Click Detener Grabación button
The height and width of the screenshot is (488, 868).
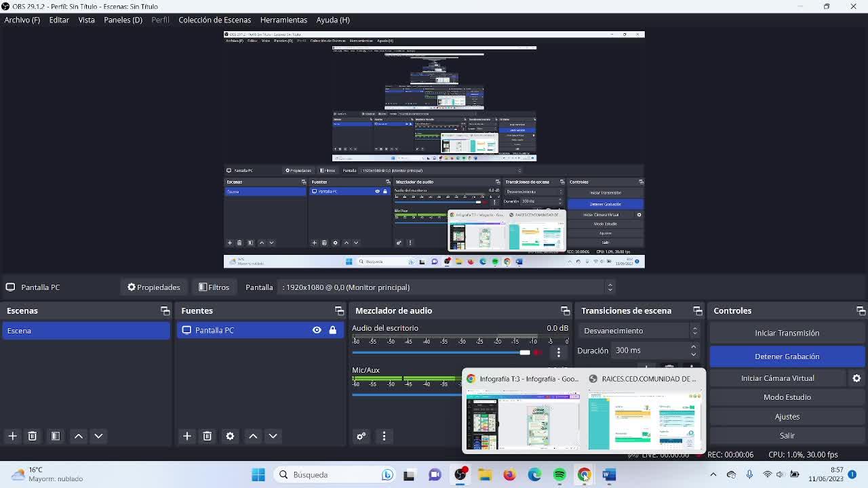tap(787, 357)
